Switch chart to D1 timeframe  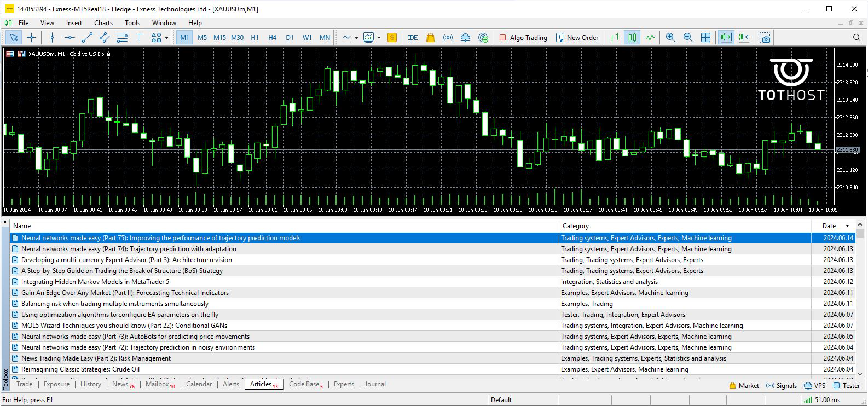click(x=290, y=37)
